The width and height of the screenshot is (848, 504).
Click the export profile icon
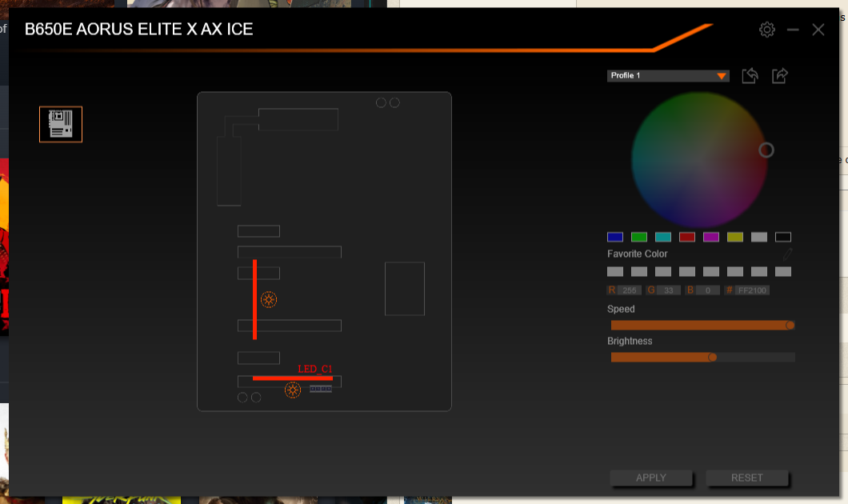(x=780, y=76)
